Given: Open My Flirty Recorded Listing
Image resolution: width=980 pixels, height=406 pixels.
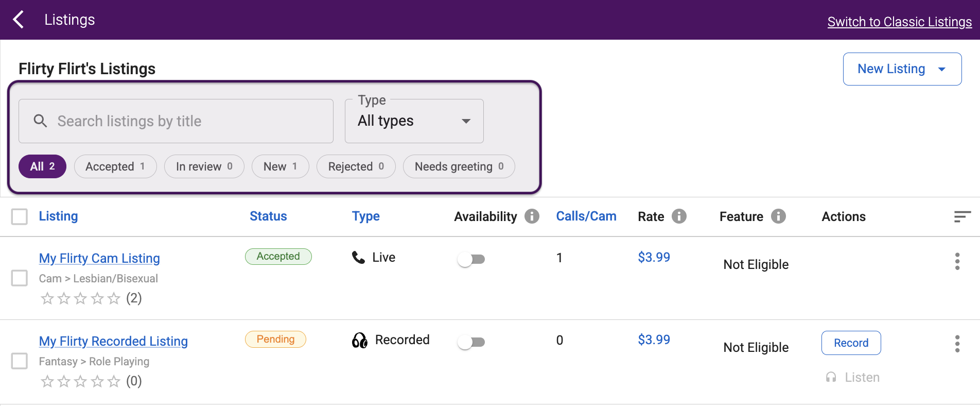Looking at the screenshot, I should pos(113,341).
